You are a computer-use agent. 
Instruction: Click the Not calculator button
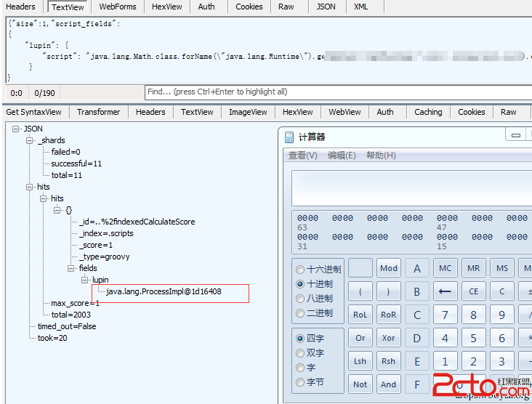point(360,384)
